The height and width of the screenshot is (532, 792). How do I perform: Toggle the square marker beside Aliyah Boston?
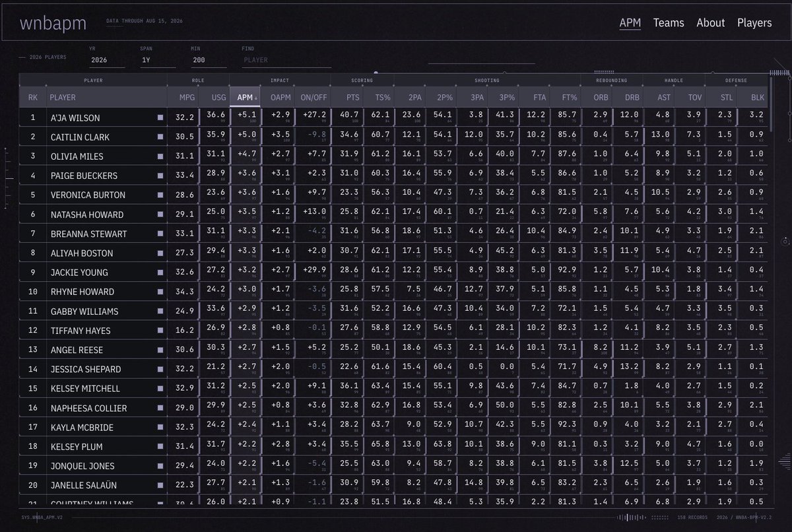click(160, 253)
